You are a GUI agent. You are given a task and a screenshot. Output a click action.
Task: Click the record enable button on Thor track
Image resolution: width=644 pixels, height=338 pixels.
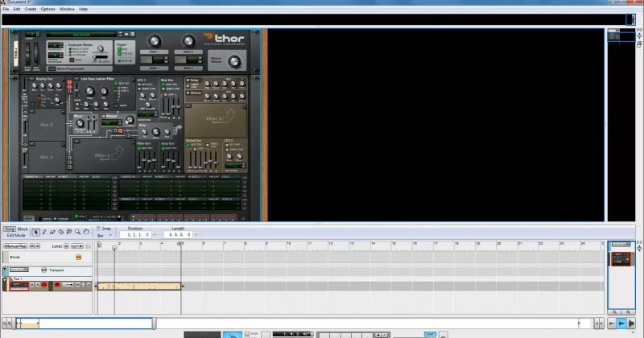point(46,286)
